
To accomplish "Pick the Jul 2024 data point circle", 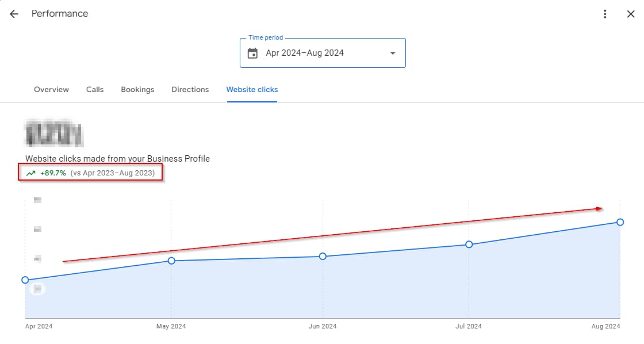I will tap(469, 244).
